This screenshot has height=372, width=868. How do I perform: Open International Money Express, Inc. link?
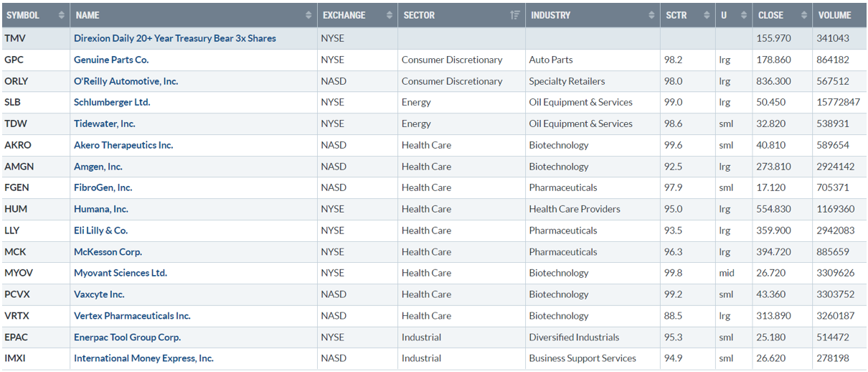pos(143,358)
